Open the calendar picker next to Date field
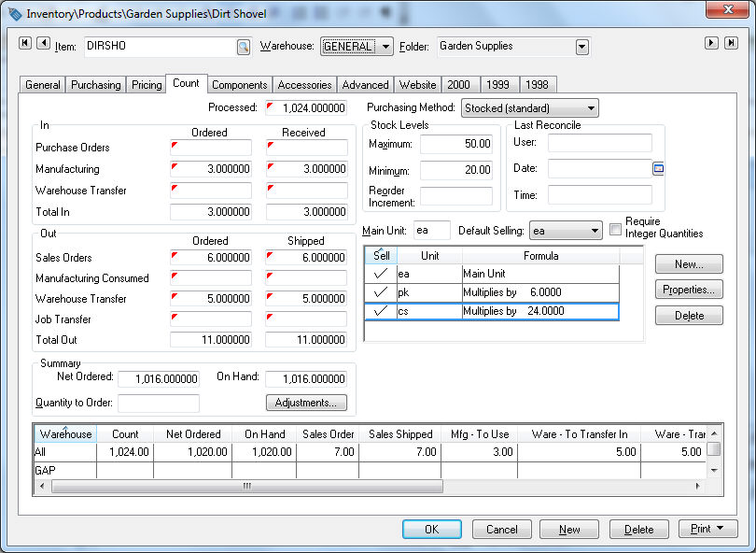The width and height of the screenshot is (756, 553). tap(659, 169)
